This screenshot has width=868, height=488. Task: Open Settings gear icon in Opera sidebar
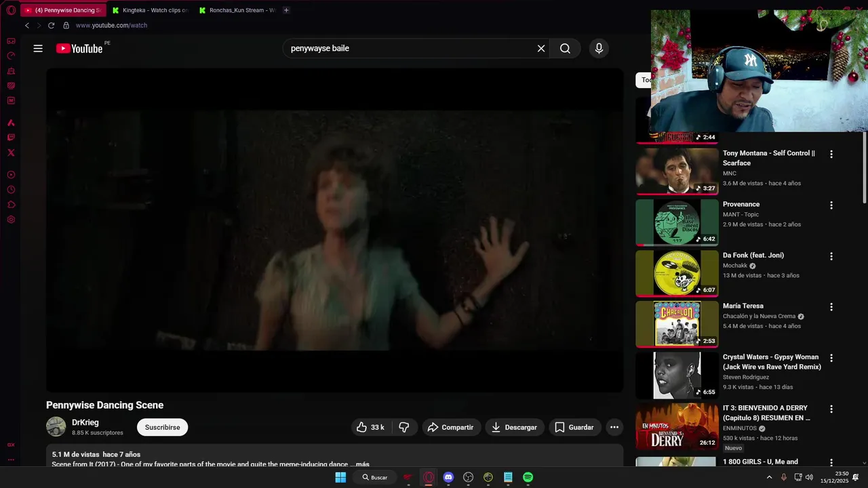click(11, 220)
